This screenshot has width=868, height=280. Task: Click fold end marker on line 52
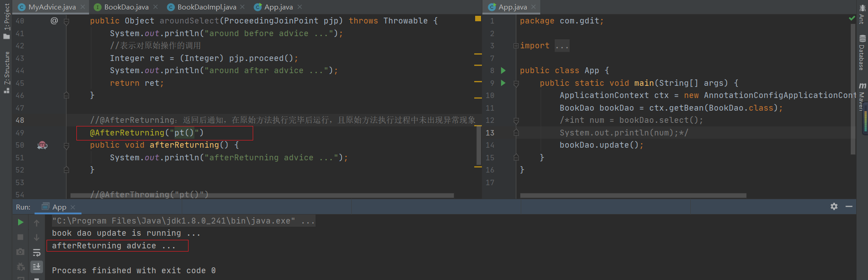(66, 170)
